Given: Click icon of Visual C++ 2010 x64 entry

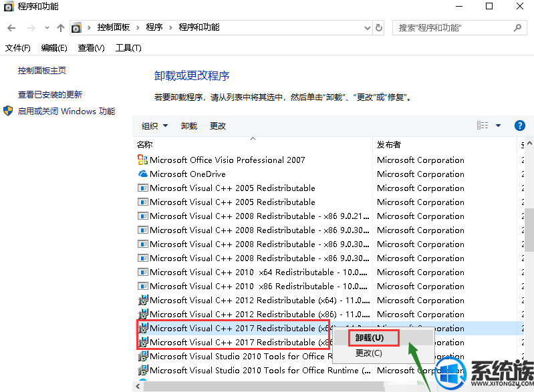Looking at the screenshot, I should coord(143,272).
